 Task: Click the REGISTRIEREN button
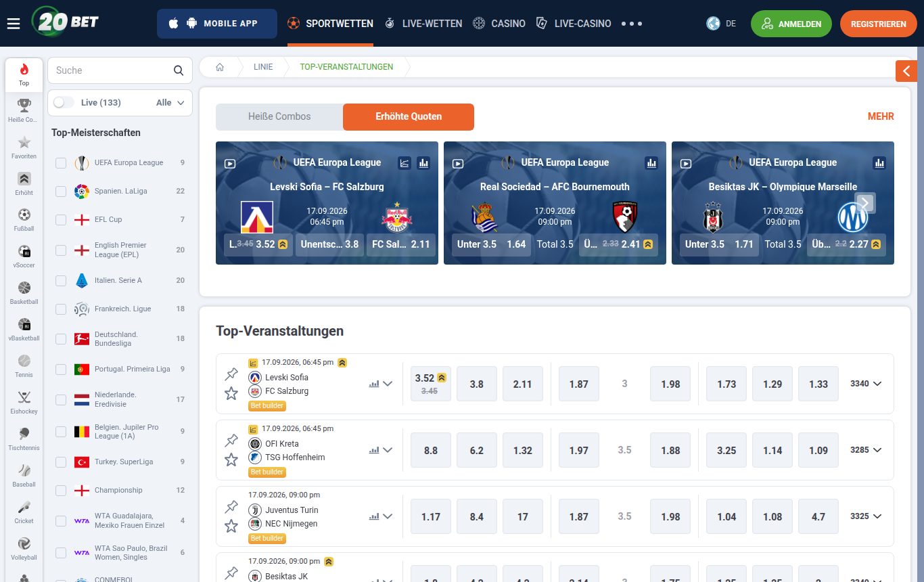(x=879, y=24)
